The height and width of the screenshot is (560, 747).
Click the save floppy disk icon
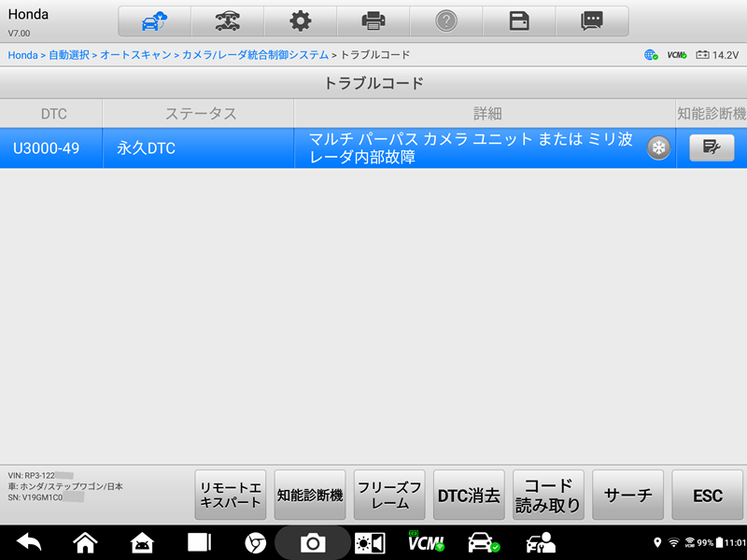(x=519, y=21)
